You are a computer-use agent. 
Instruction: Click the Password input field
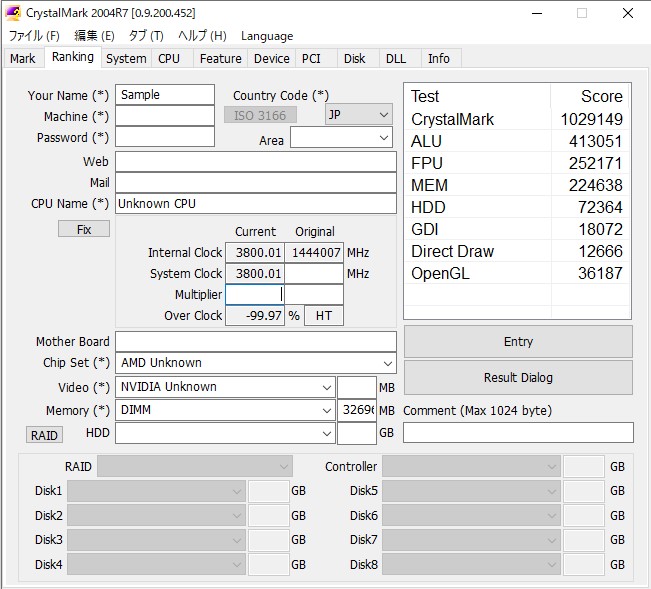tap(165, 137)
